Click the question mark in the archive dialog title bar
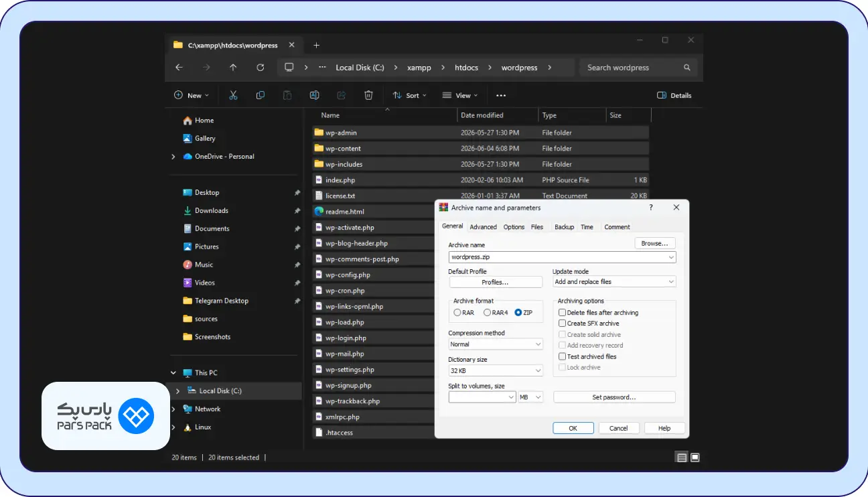This screenshot has width=868, height=497. point(651,208)
